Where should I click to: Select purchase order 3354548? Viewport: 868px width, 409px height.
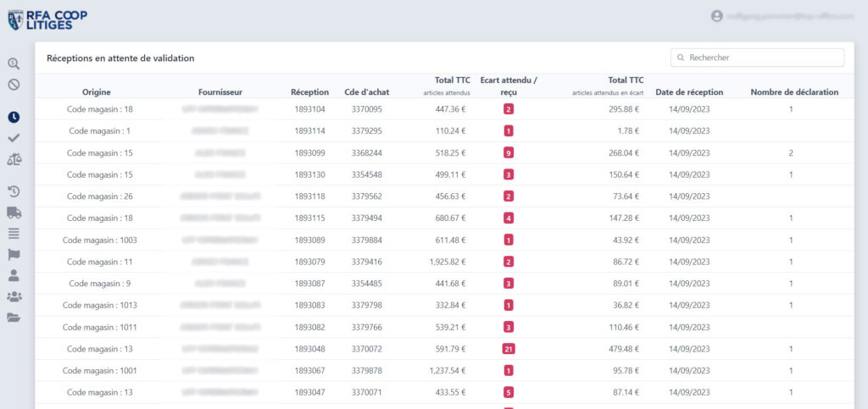coord(366,174)
